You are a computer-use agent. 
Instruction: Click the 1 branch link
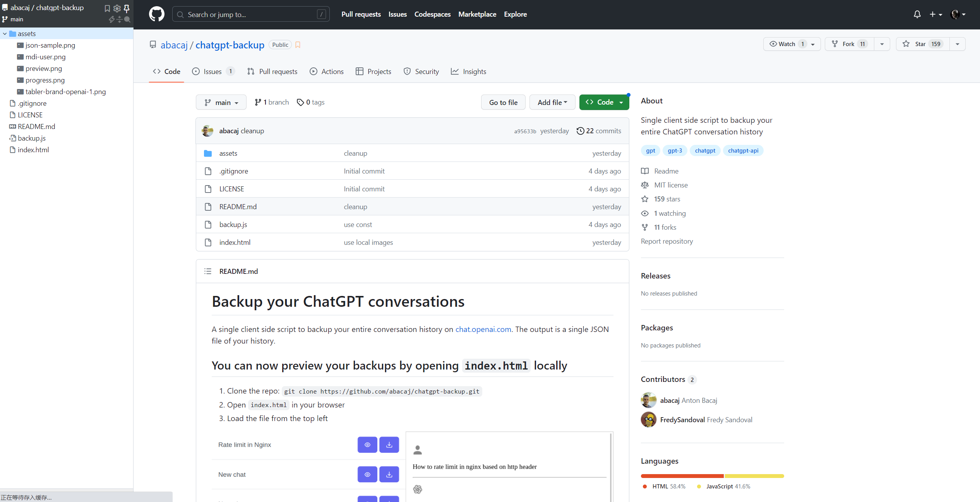tap(272, 102)
